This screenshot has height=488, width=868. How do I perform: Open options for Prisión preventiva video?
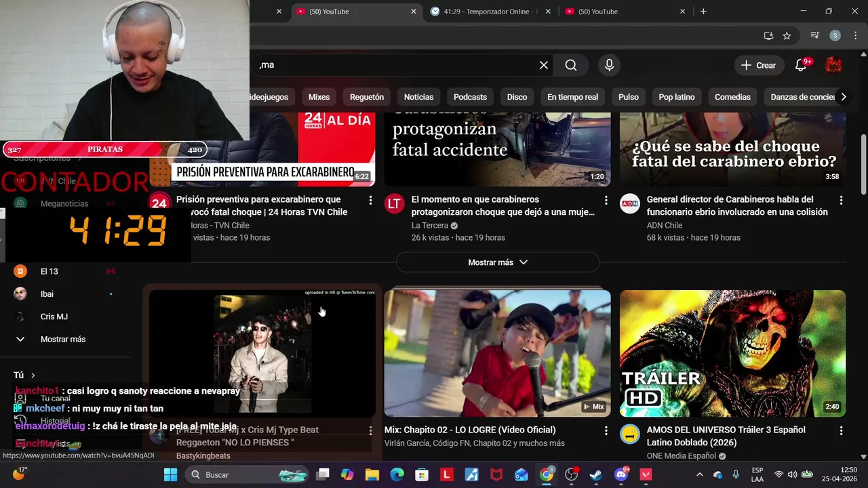pos(370,201)
